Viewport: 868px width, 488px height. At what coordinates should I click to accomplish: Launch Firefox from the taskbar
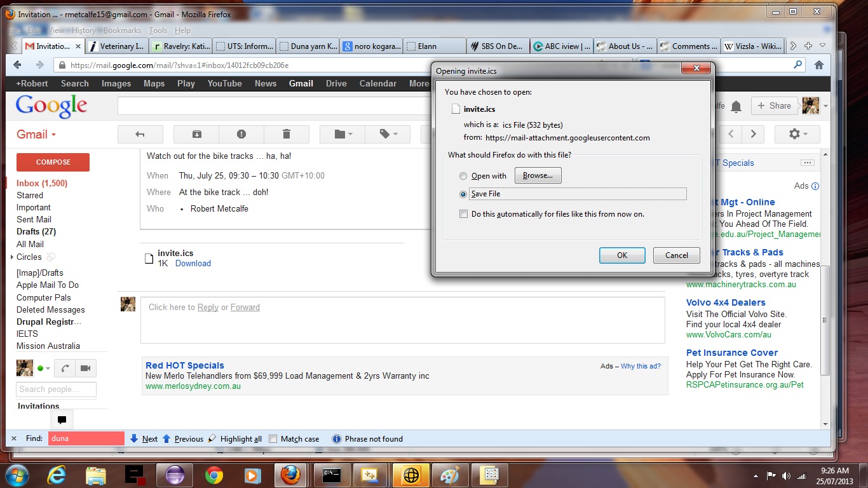click(290, 475)
